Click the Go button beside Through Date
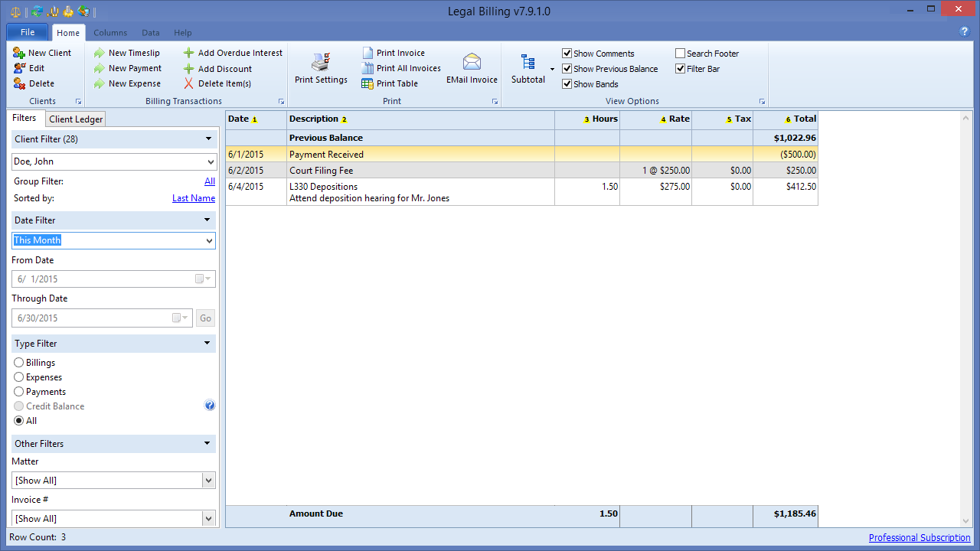Viewport: 980px width, 551px height. [x=205, y=318]
